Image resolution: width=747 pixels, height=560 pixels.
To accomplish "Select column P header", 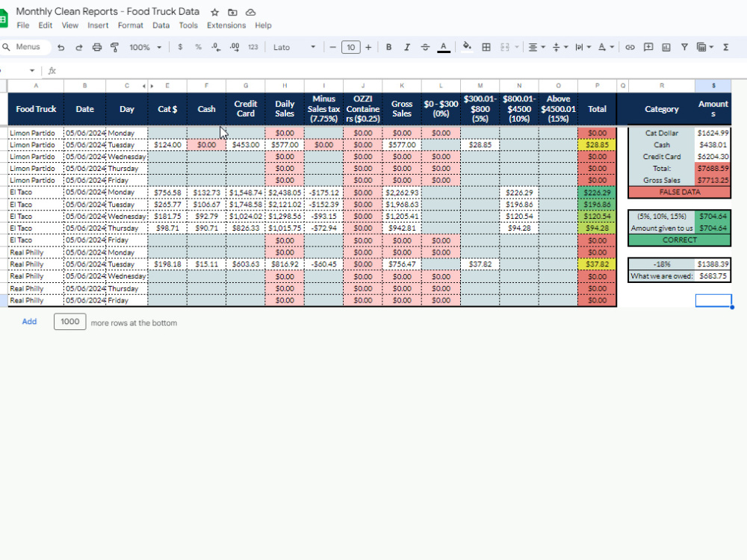I will pyautogui.click(x=597, y=86).
